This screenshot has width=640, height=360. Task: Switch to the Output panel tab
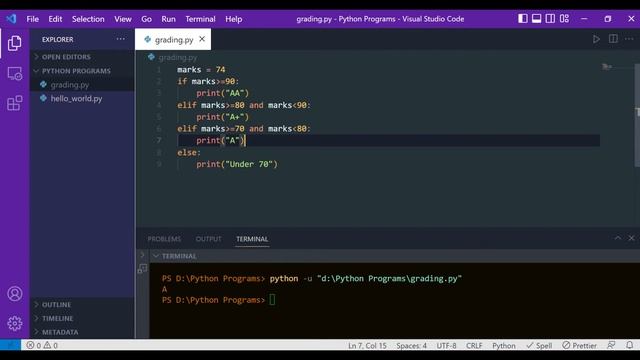[208, 239]
